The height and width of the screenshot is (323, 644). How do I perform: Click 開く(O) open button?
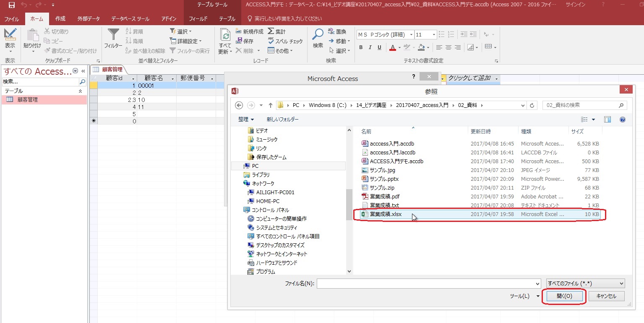tap(564, 296)
